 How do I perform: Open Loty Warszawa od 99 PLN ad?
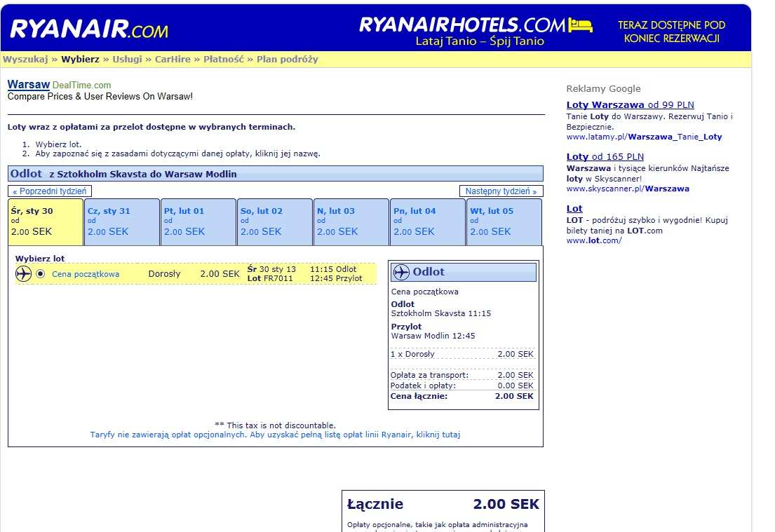point(631,104)
